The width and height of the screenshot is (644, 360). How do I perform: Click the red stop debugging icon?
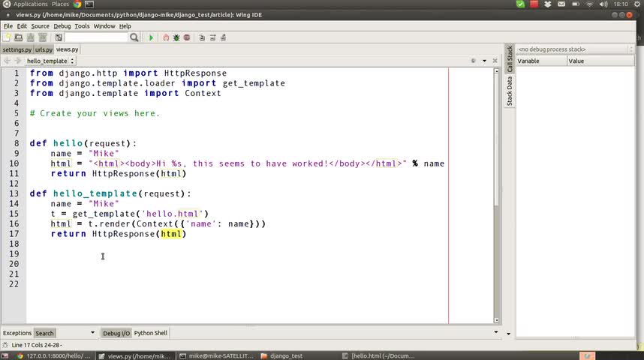tap(187, 37)
